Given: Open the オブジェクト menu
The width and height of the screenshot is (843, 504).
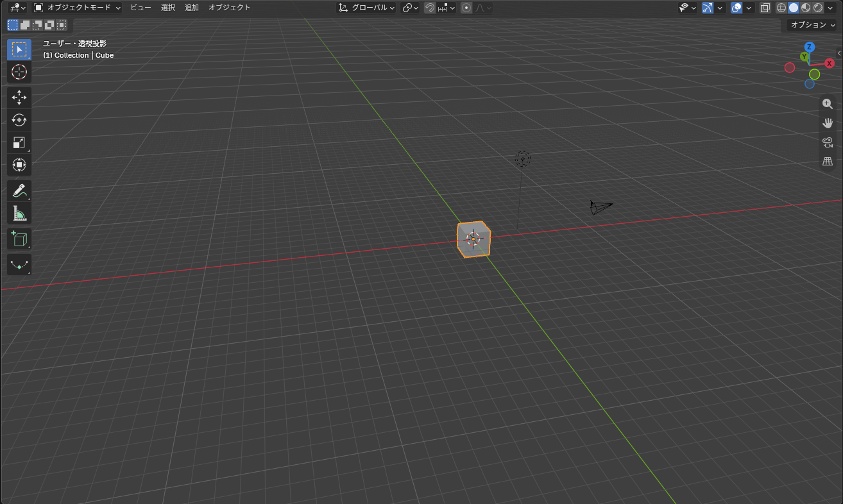Looking at the screenshot, I should click(x=230, y=8).
